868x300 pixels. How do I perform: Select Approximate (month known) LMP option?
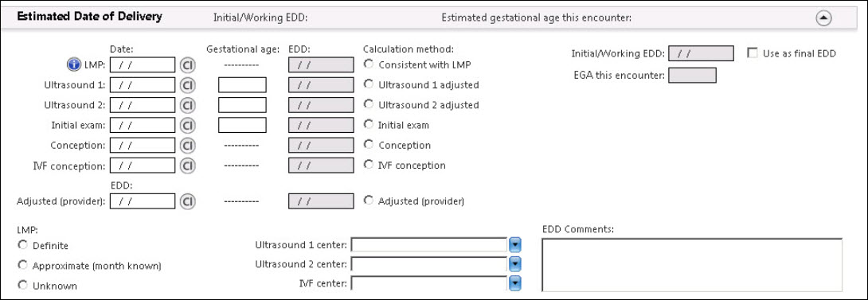23,264
